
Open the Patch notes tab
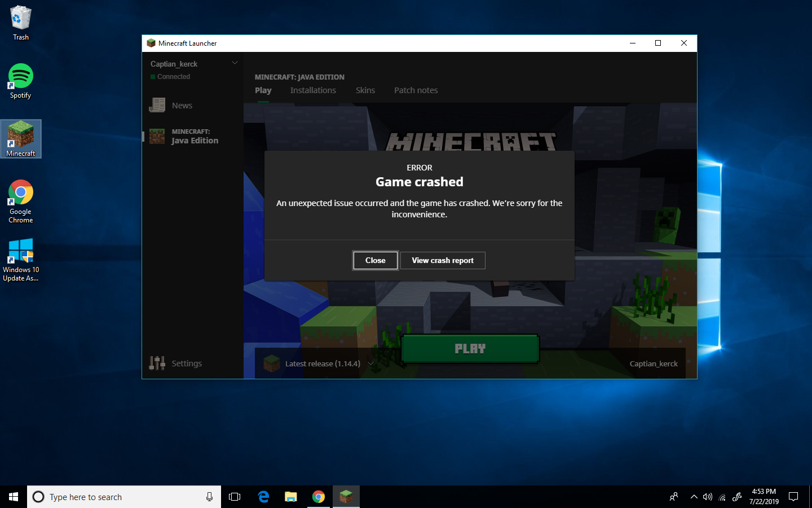point(416,90)
